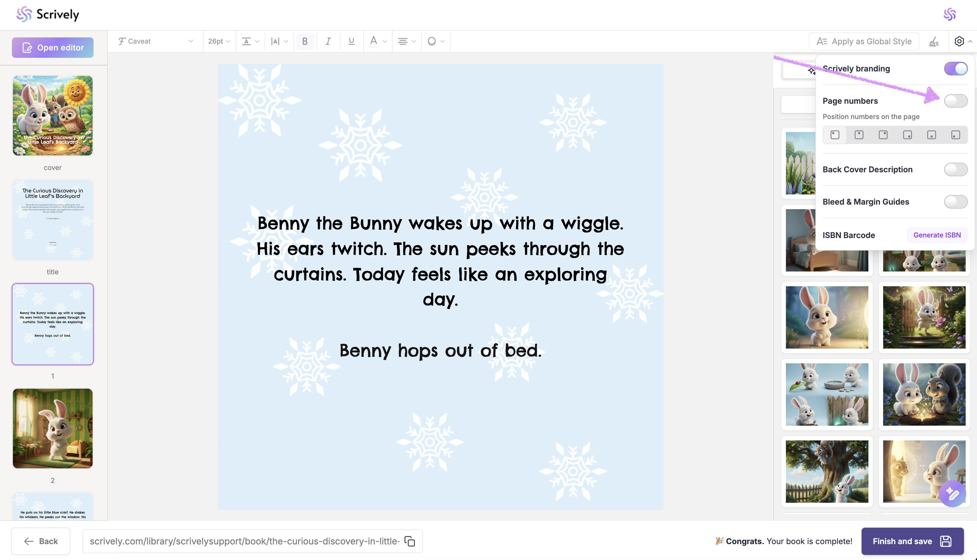Open the text color picker
Viewport: 977px width, 560px height.
click(x=377, y=41)
